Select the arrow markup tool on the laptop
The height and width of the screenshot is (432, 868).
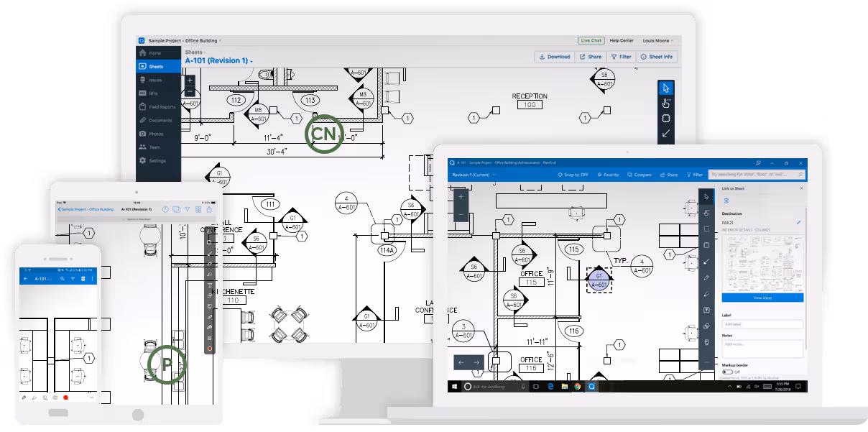click(x=706, y=262)
